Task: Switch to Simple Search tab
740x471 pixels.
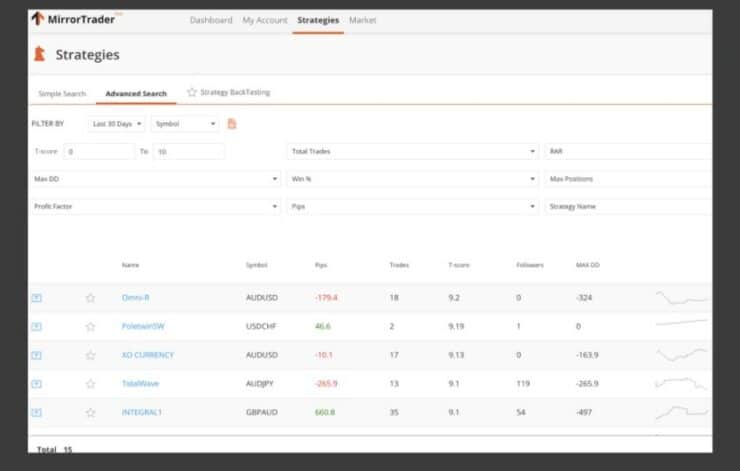Action: (x=62, y=93)
